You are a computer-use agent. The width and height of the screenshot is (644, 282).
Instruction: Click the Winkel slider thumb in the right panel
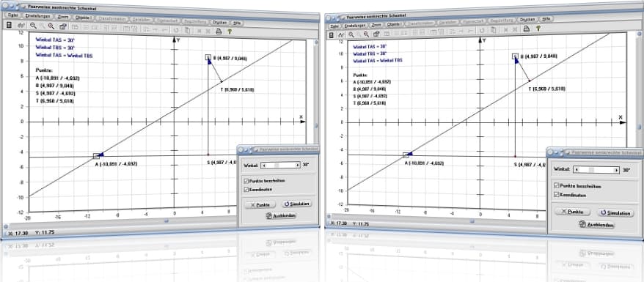click(x=591, y=169)
